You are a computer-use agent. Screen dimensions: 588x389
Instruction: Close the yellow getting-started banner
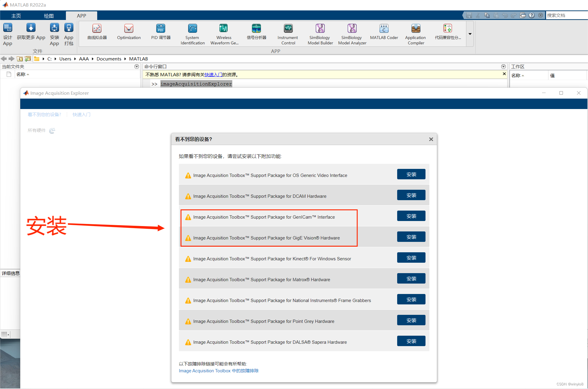(504, 74)
